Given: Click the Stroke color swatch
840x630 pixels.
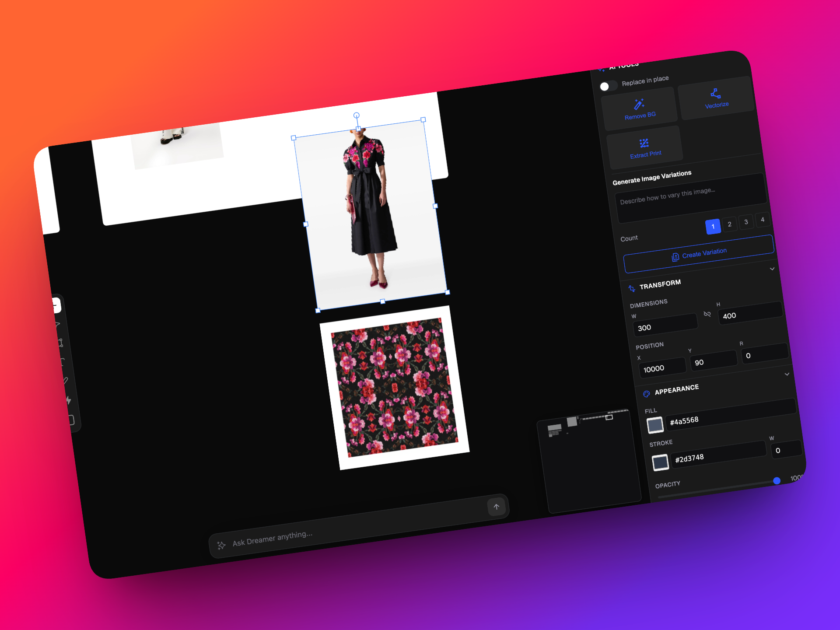Looking at the screenshot, I should [x=660, y=462].
